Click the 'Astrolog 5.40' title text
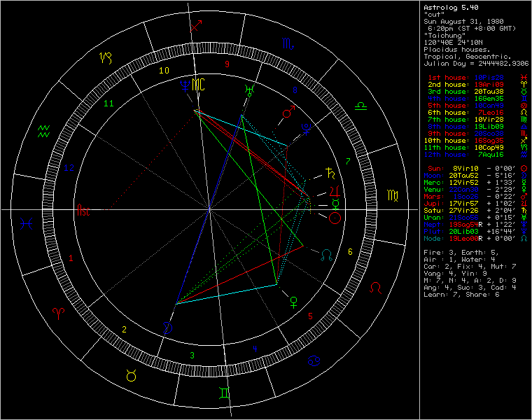 pyautogui.click(x=451, y=8)
